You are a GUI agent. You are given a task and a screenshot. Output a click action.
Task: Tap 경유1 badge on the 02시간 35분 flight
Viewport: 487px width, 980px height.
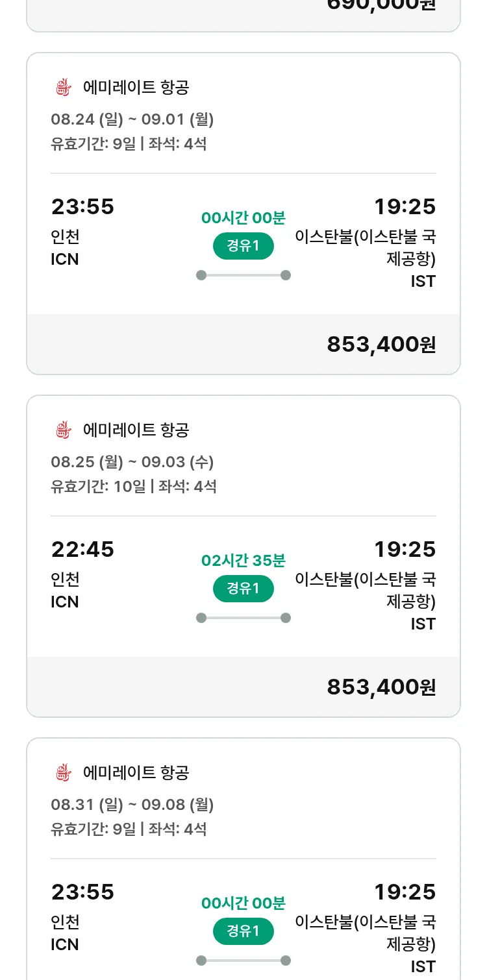coord(243,589)
